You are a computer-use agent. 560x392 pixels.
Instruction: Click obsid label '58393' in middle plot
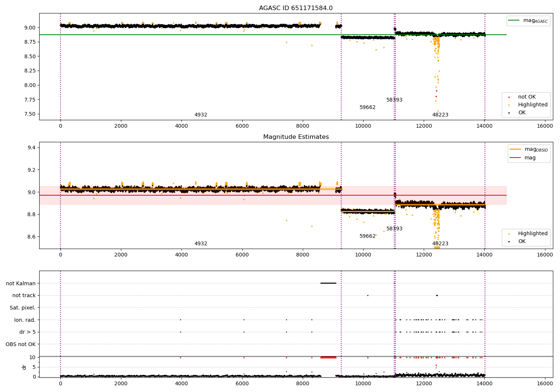(394, 229)
